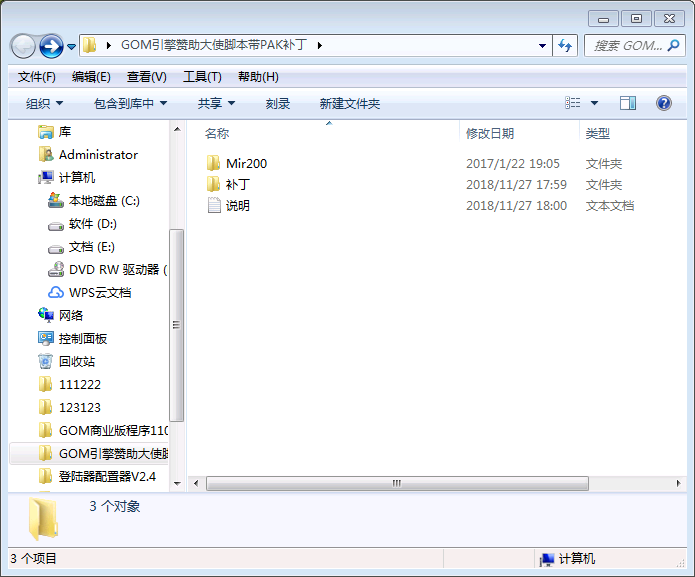
Task: Click date 2018/11/27 17:59
Action: 516,184
